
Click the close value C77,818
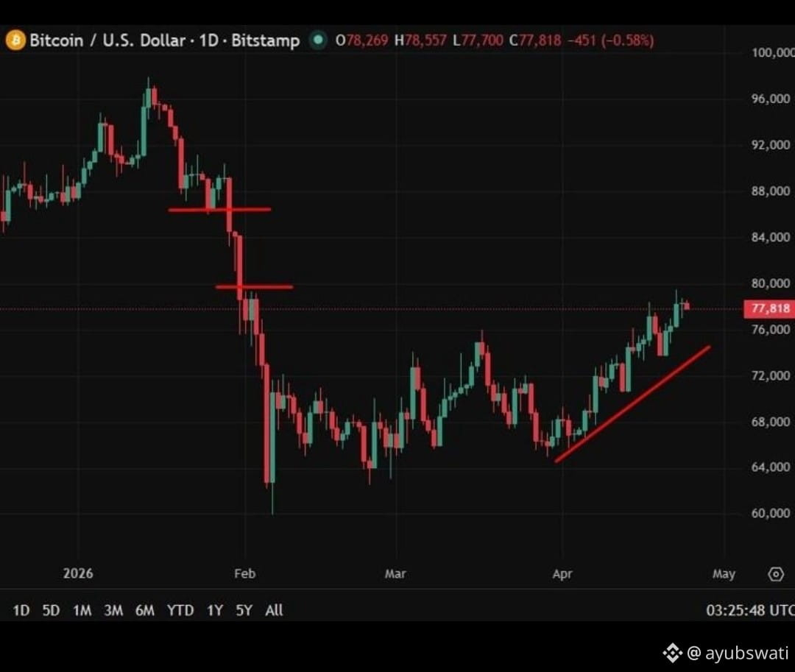[x=535, y=40]
